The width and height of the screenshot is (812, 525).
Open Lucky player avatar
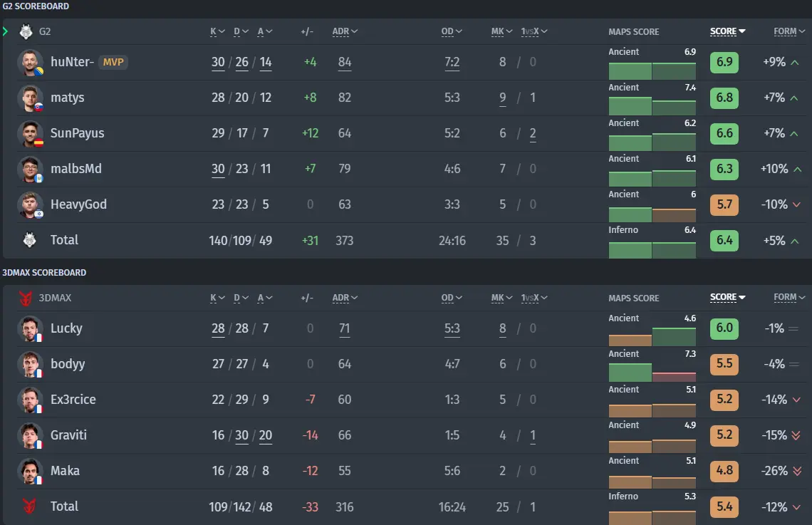[30, 328]
